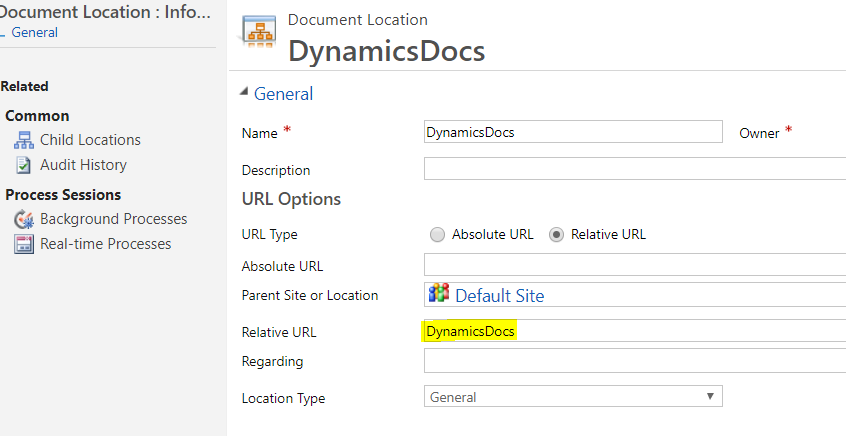Open Audit History in Related navigation
Screen dimensions: 846x436
tap(83, 165)
